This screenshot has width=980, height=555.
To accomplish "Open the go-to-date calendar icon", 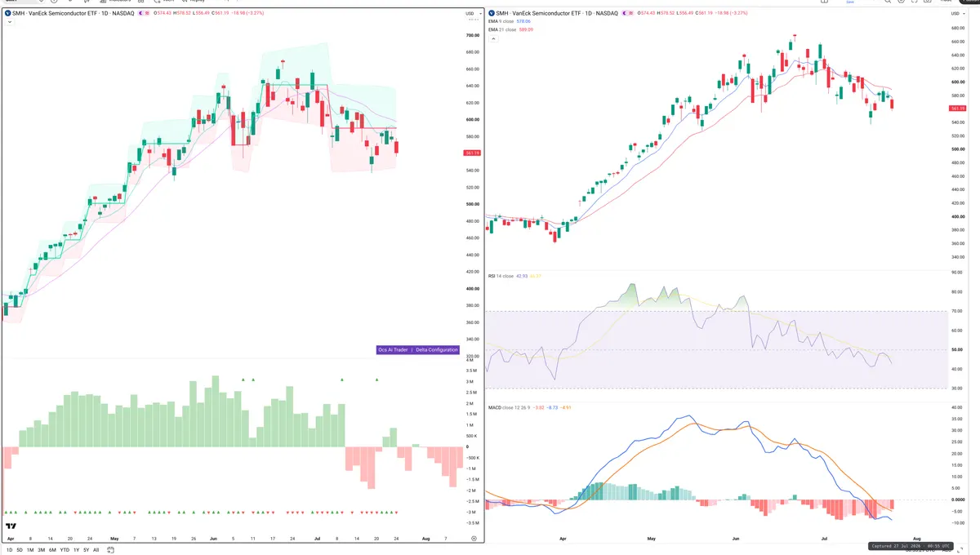I will click(x=110, y=550).
